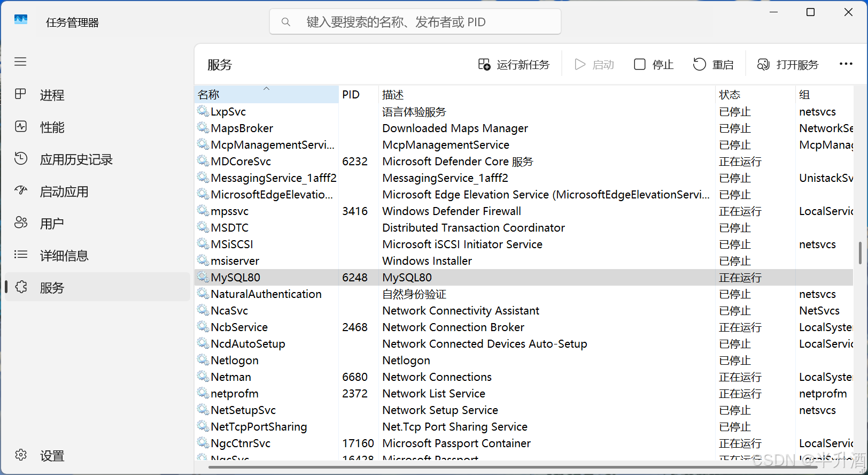The width and height of the screenshot is (868, 475).
Task: Select the 服务 page in the sidebar
Action: 97,288
